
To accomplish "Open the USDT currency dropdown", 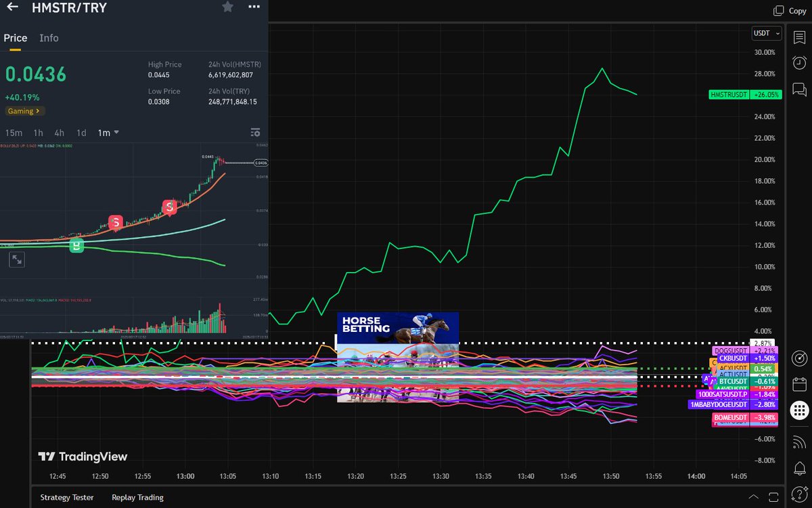I will (767, 33).
